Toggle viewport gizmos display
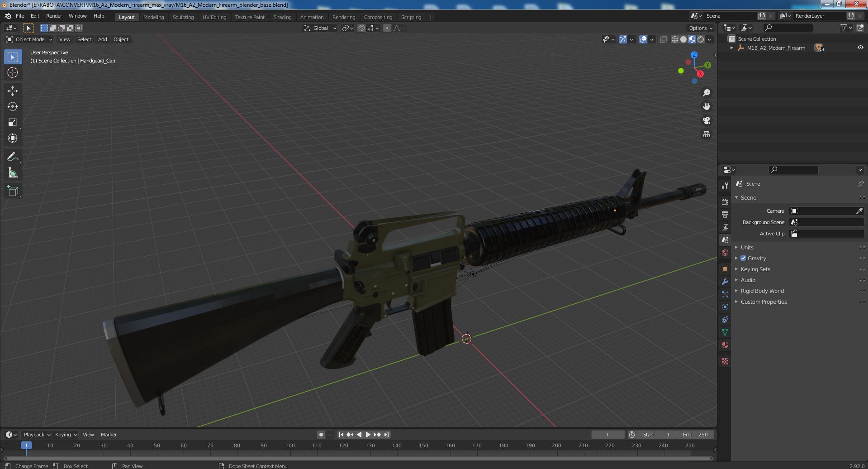 coord(623,39)
